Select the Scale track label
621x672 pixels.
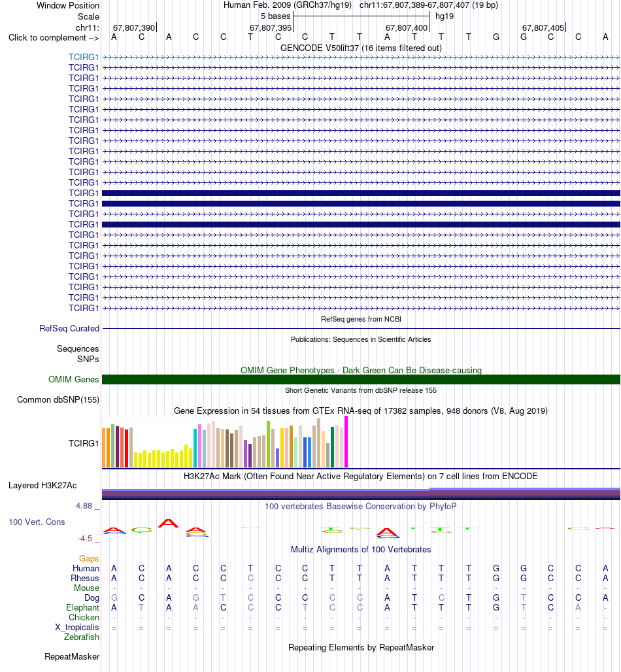pos(88,17)
